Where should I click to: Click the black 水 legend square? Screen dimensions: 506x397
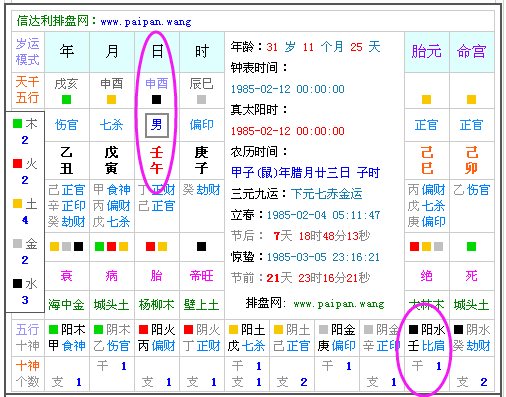pos(17,284)
